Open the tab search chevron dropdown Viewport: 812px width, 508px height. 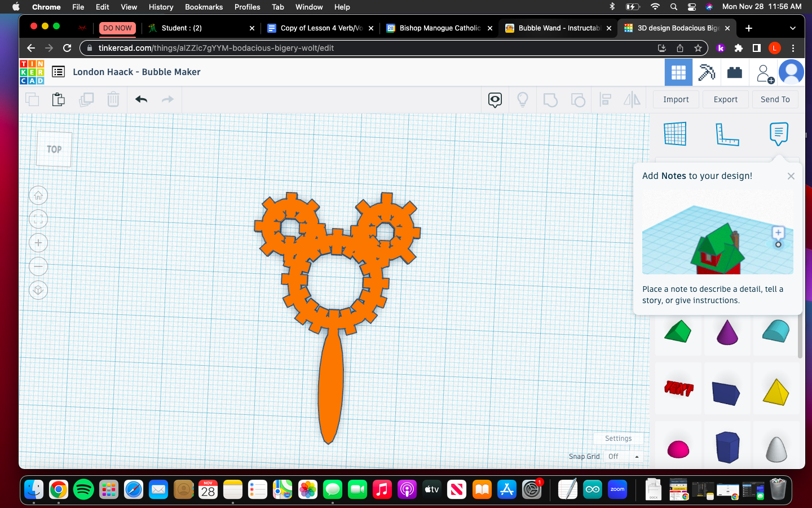tap(792, 28)
